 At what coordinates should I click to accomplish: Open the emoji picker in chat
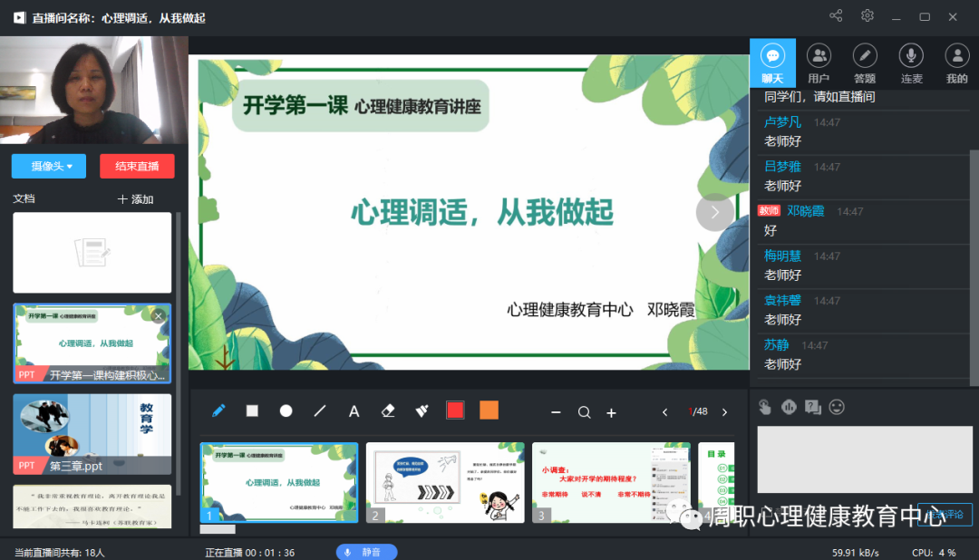[837, 408]
